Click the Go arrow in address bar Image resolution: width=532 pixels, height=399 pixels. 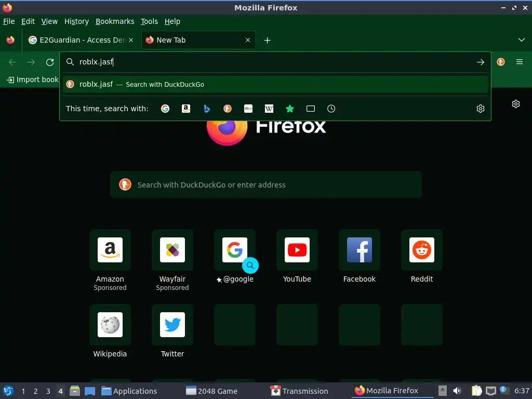pos(481,62)
